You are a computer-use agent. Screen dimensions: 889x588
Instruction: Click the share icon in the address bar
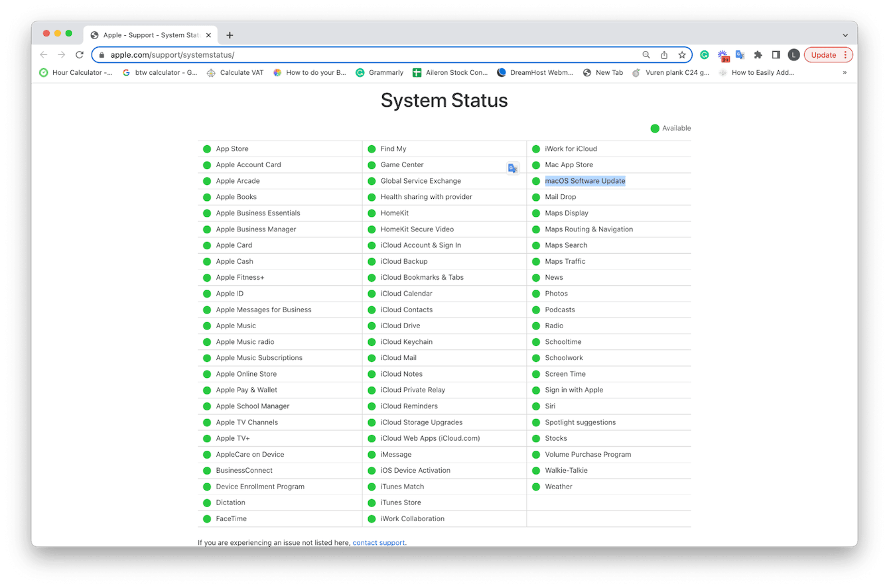tap(665, 55)
